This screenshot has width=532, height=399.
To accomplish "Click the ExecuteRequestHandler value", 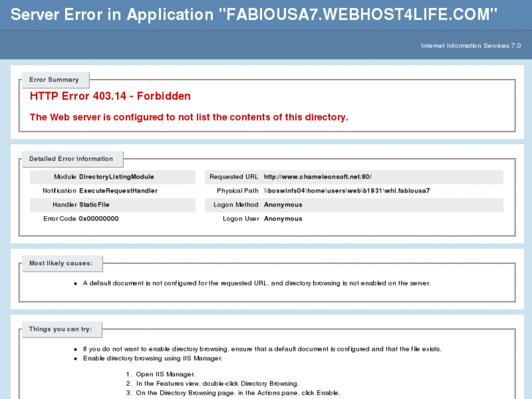I will pyautogui.click(x=119, y=191).
